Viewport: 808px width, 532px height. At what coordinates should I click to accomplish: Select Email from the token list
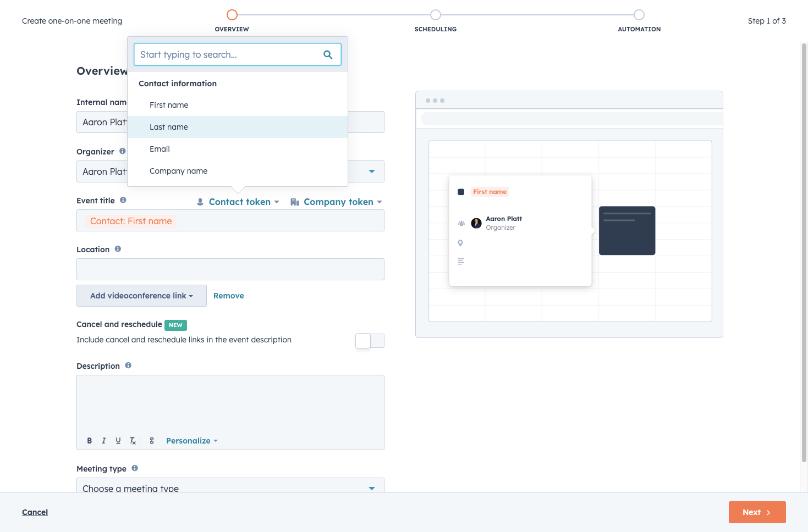tap(238, 149)
